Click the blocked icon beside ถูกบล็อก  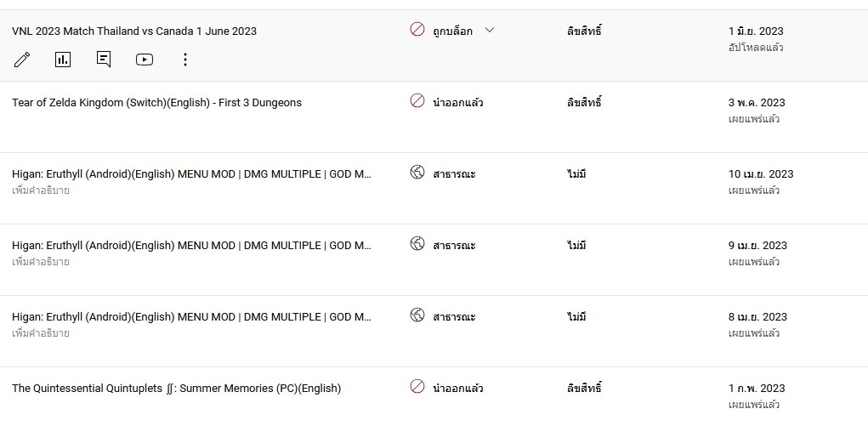pos(417,30)
